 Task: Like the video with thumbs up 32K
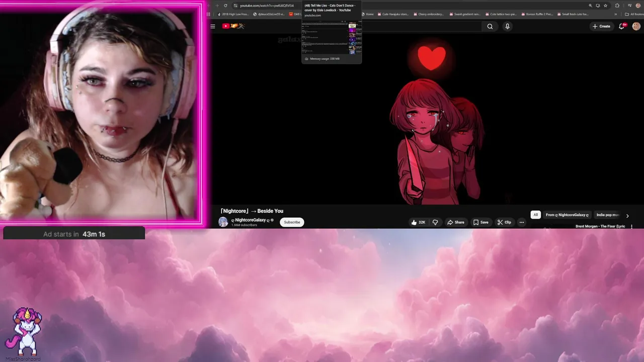[418, 222]
